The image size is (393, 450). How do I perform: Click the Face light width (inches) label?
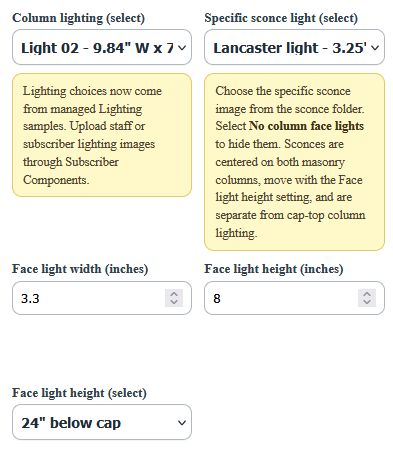click(x=80, y=269)
